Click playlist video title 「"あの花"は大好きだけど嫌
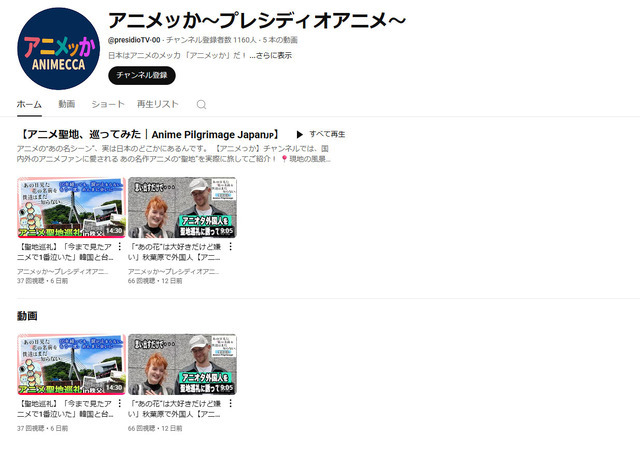 click(175, 252)
